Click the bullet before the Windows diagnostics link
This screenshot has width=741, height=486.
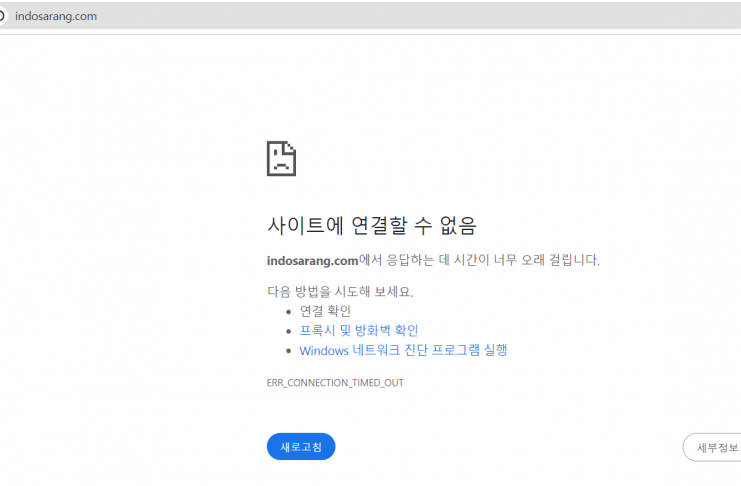(288, 351)
